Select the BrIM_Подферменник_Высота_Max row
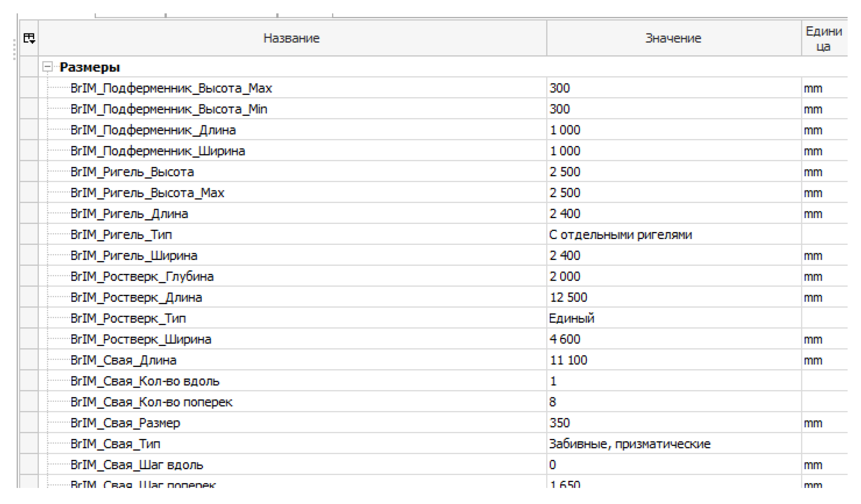 172,88
